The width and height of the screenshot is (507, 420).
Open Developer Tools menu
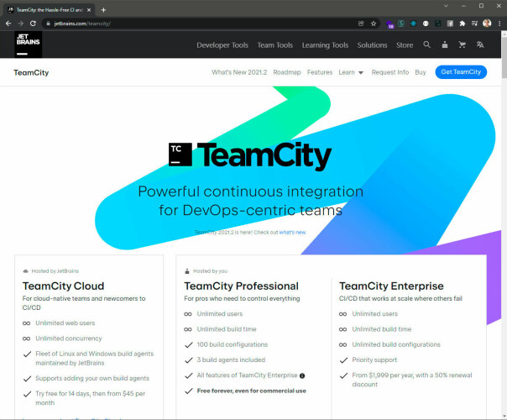[222, 45]
